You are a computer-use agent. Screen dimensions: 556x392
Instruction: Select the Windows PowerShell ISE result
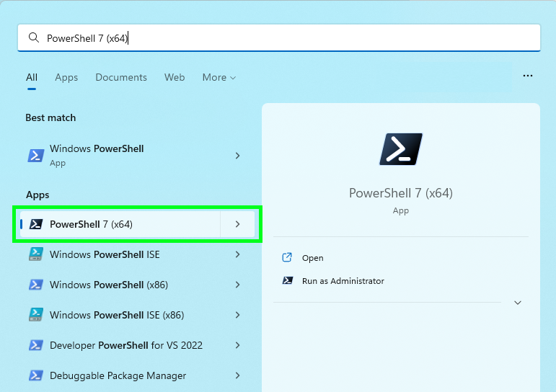(x=137, y=254)
